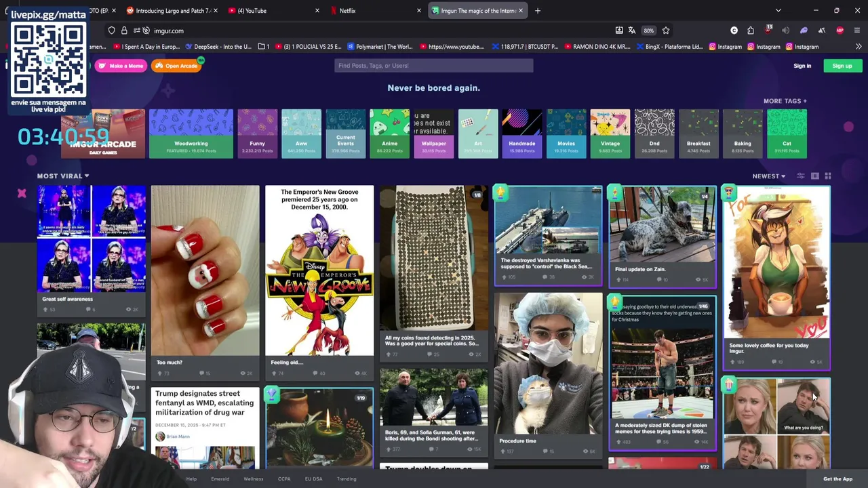Click the Sign in link
868x488 pixels.
[x=802, y=66]
